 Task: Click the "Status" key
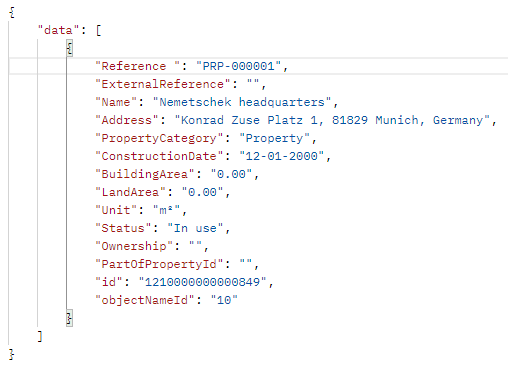point(123,228)
